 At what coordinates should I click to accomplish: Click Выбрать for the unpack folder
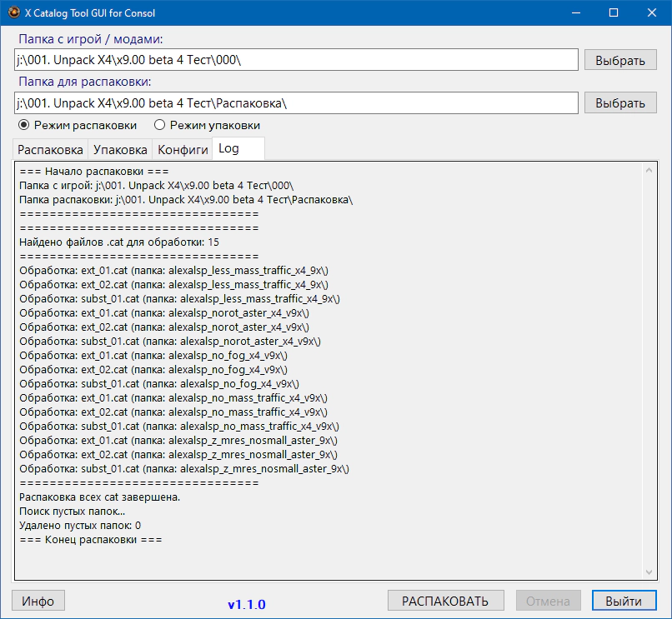coord(619,103)
